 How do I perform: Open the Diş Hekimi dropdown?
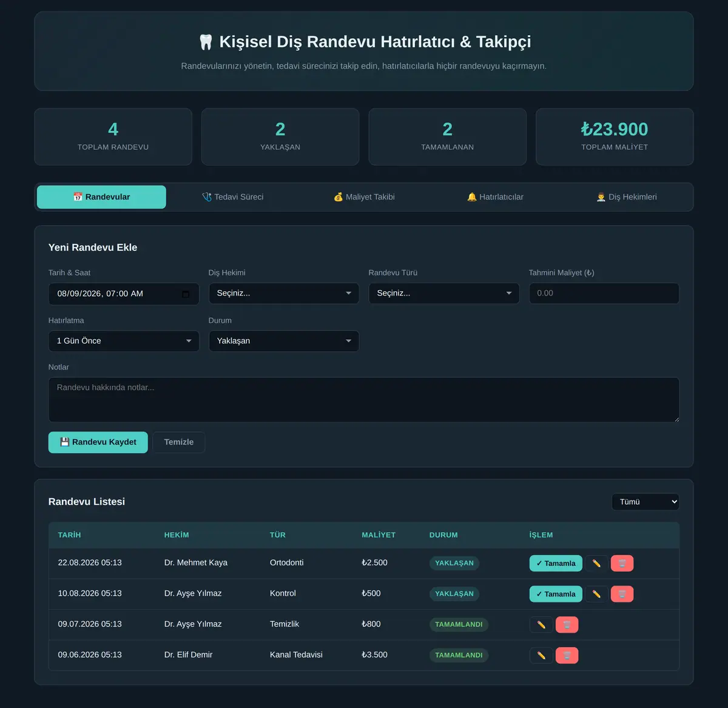pos(284,294)
